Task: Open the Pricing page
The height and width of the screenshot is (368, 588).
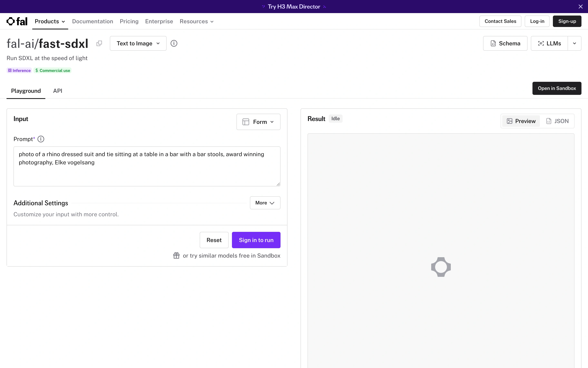Action: [129, 21]
